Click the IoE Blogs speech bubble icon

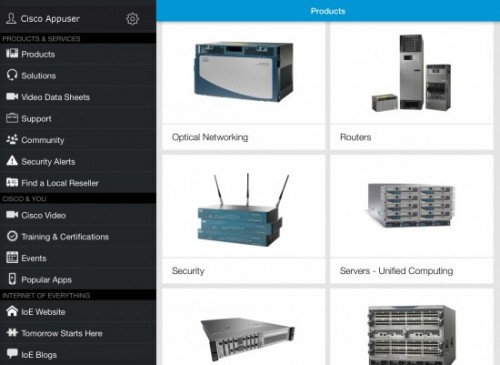pyautogui.click(x=12, y=353)
